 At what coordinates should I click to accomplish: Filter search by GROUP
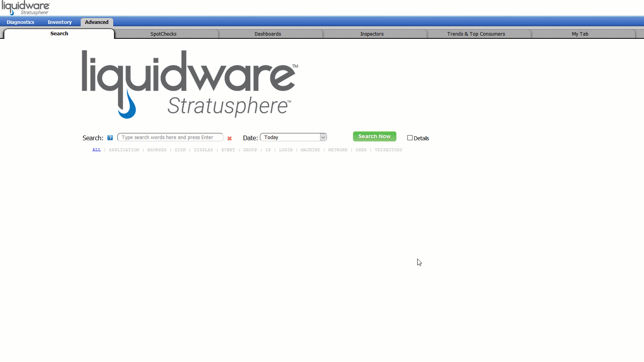(x=250, y=150)
